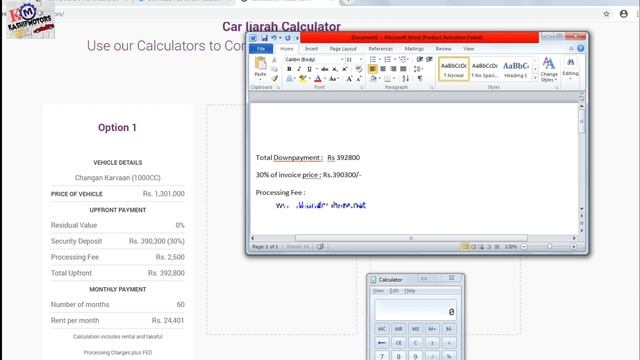Click the Word zoom slider handle

(550, 247)
